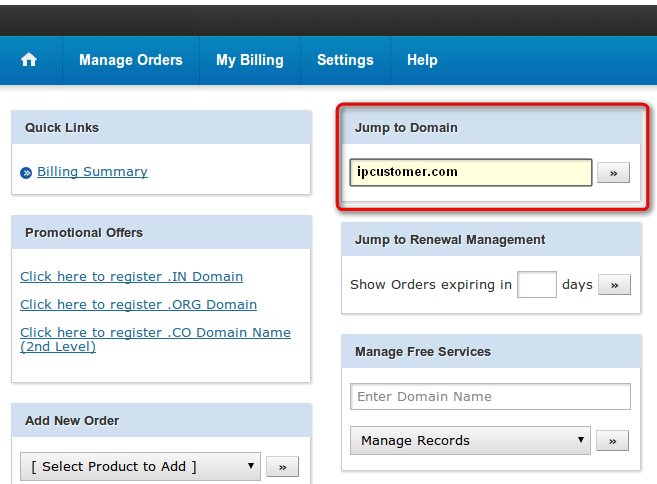
Task: Submit Jump to Domain arrow button
Action: (x=613, y=173)
